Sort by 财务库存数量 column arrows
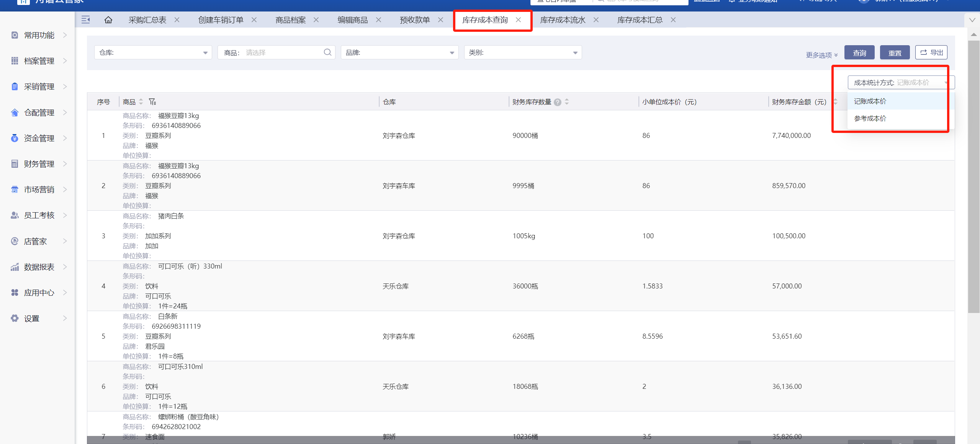The width and height of the screenshot is (980, 444). [x=567, y=102]
